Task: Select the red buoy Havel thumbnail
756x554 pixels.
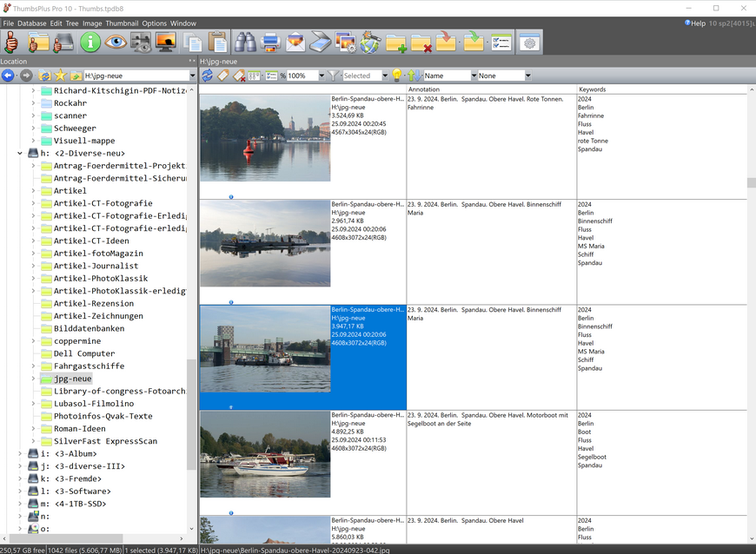Action: tap(265, 139)
